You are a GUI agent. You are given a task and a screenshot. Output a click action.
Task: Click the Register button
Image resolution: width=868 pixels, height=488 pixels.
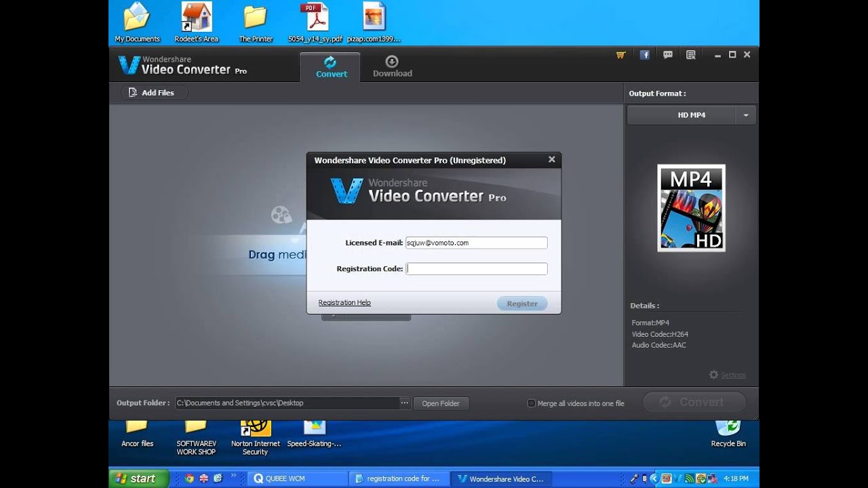coord(522,304)
